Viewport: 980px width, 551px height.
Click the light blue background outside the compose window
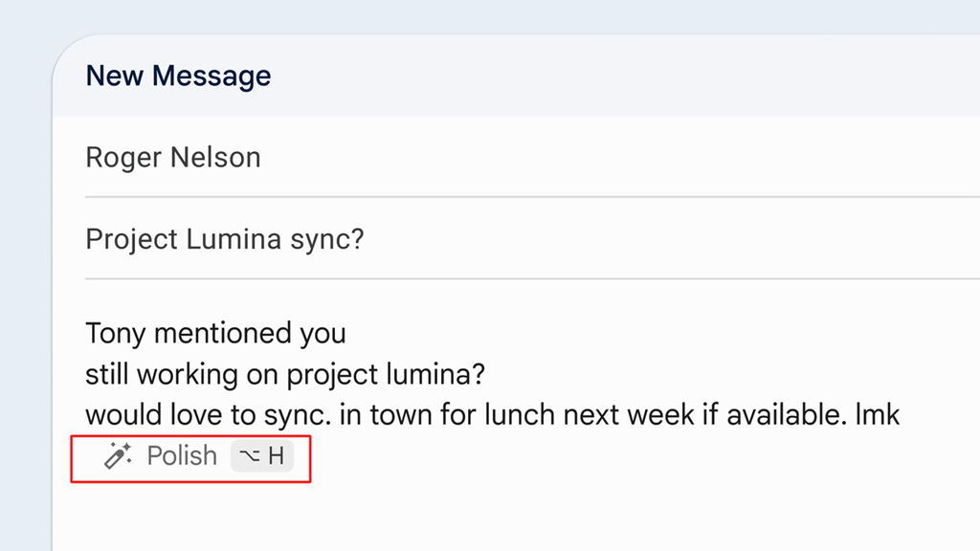[x=24, y=287]
